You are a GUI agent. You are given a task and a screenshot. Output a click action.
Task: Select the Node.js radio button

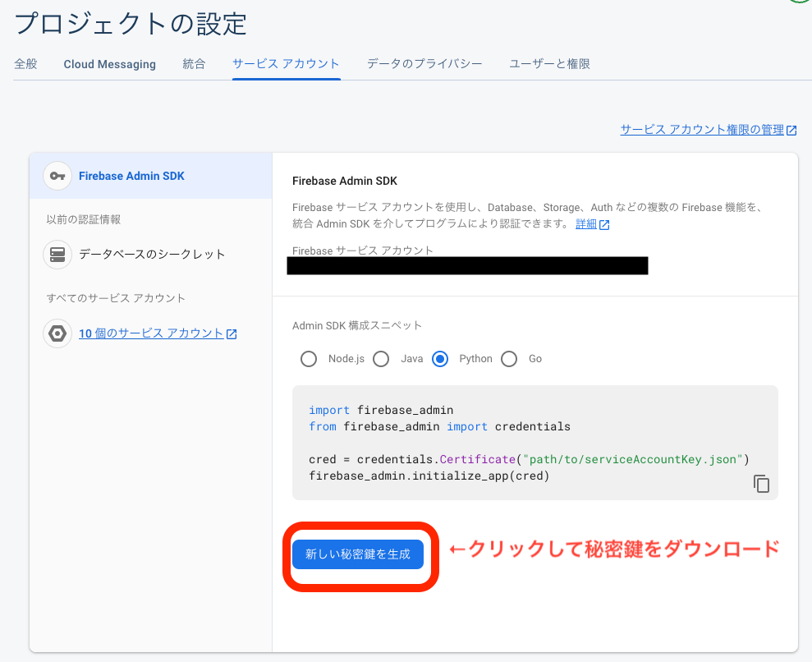pos(309,359)
